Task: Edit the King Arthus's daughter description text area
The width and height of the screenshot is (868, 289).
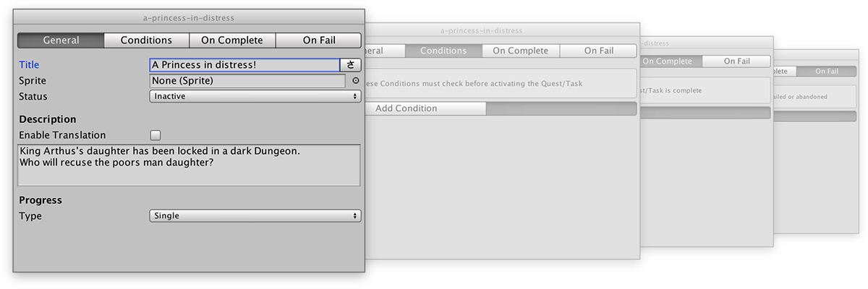Action: [x=189, y=165]
